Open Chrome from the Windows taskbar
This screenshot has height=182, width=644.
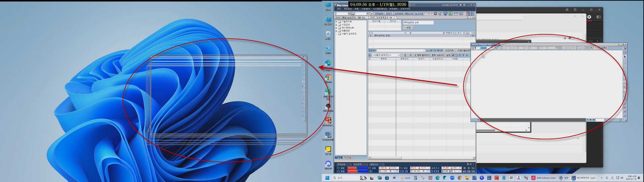coord(459,178)
